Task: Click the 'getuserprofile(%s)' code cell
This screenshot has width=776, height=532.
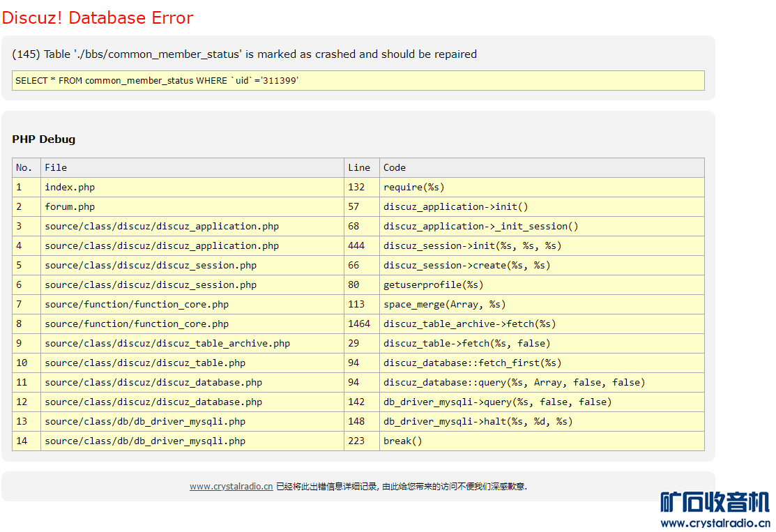Action: click(x=542, y=285)
